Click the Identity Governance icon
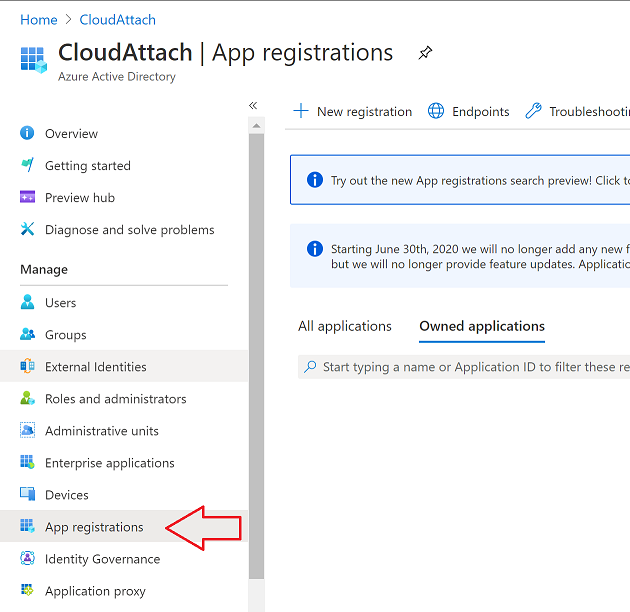The width and height of the screenshot is (630, 612). click(27, 558)
